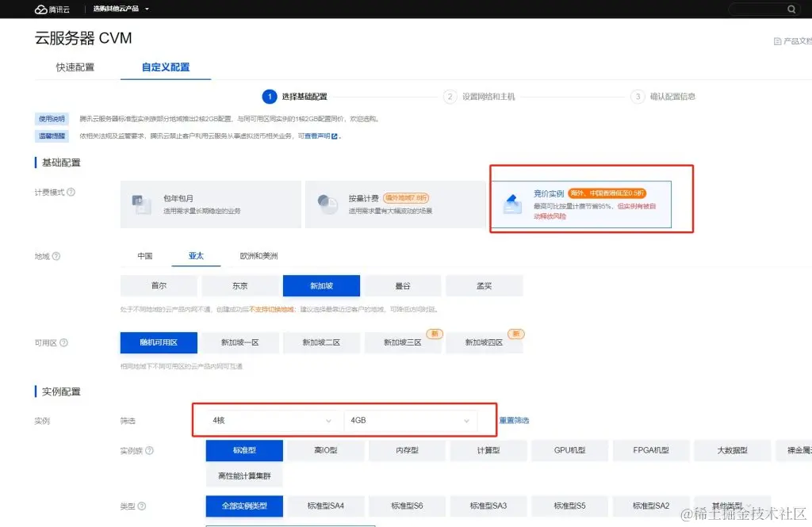The width and height of the screenshot is (812, 527).
Task: Select 新加坡一区 availability zone
Action: pos(239,342)
